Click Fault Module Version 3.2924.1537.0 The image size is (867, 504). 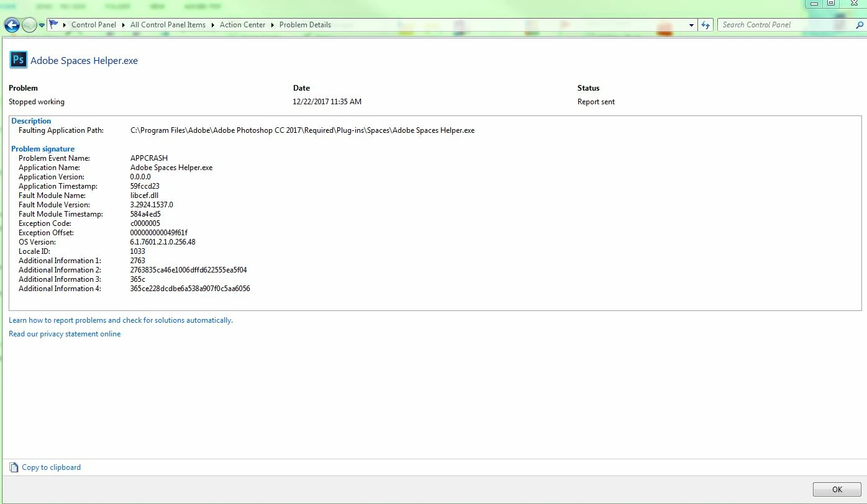coord(152,205)
